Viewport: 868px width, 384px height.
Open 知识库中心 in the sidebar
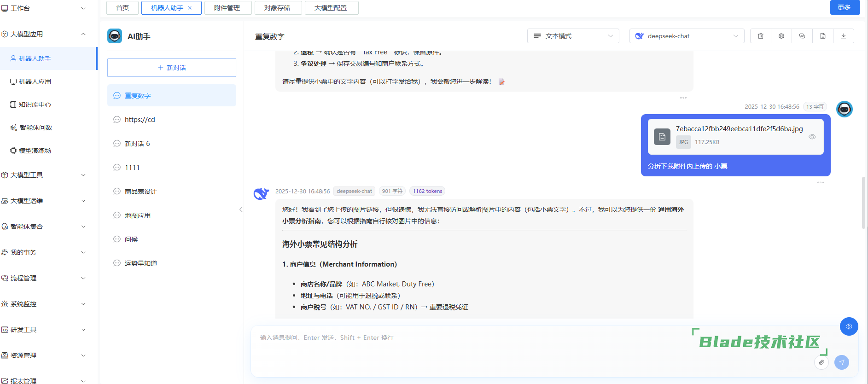coord(35,105)
